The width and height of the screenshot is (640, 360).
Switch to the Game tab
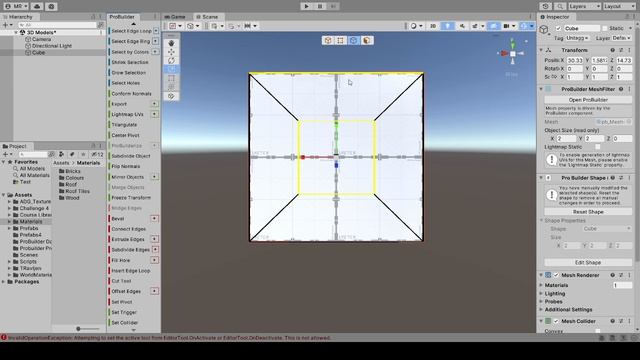click(176, 17)
